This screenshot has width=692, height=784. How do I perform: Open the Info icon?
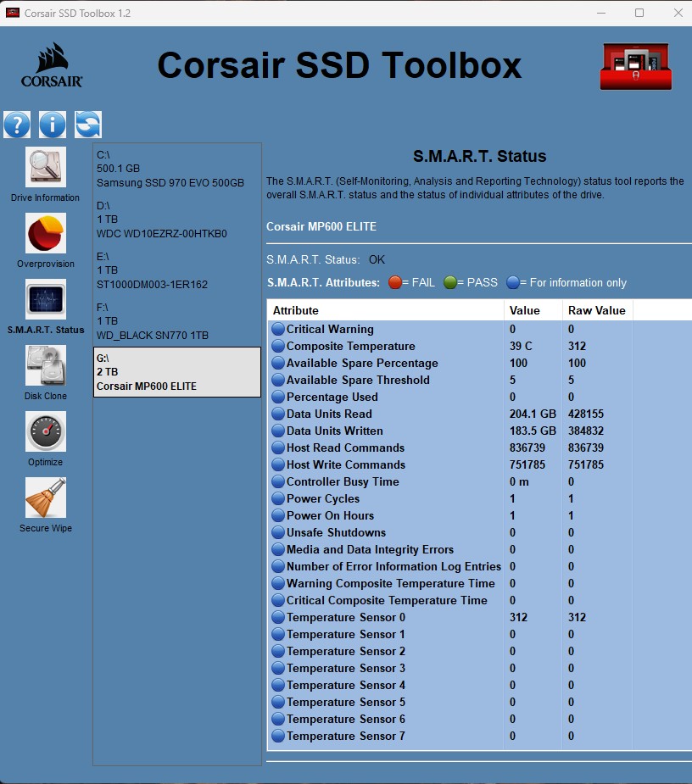pos(53,125)
